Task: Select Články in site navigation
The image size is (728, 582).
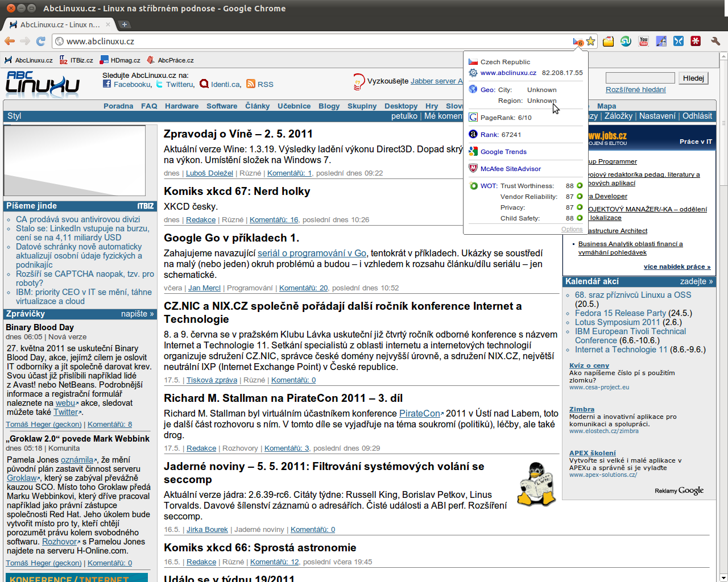Action: coord(258,106)
